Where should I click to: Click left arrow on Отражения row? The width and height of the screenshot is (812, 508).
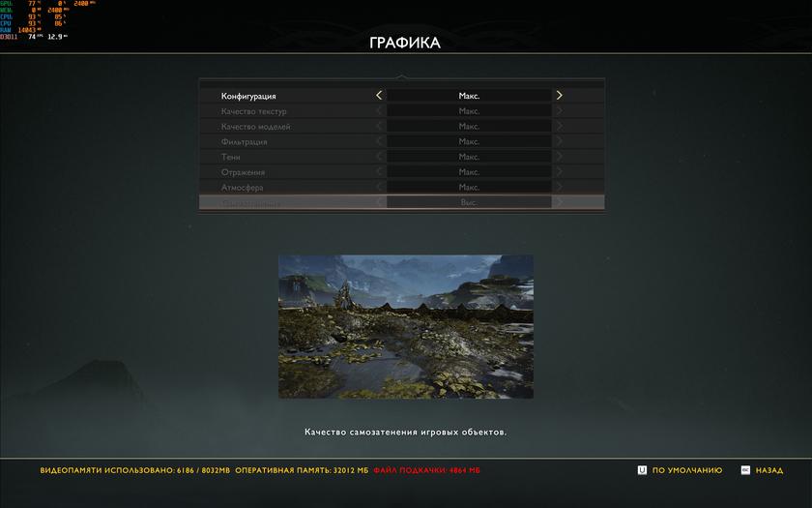379,172
